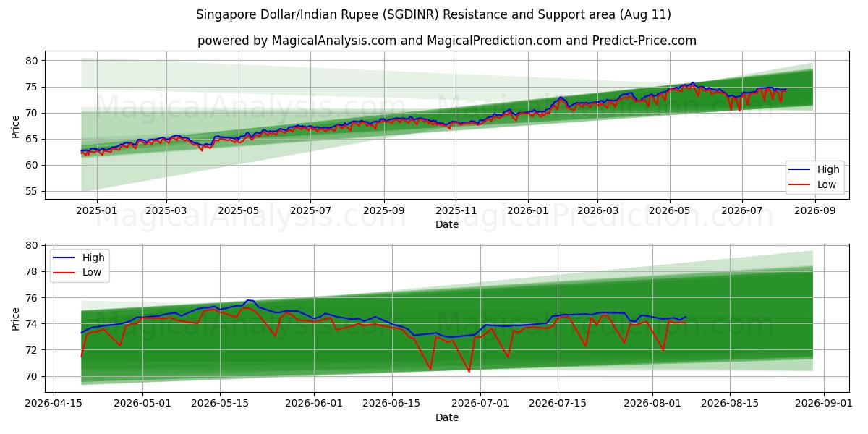The width and height of the screenshot is (868, 434).
Task: Click the 2026-08-15 tick label
Action: (x=730, y=403)
